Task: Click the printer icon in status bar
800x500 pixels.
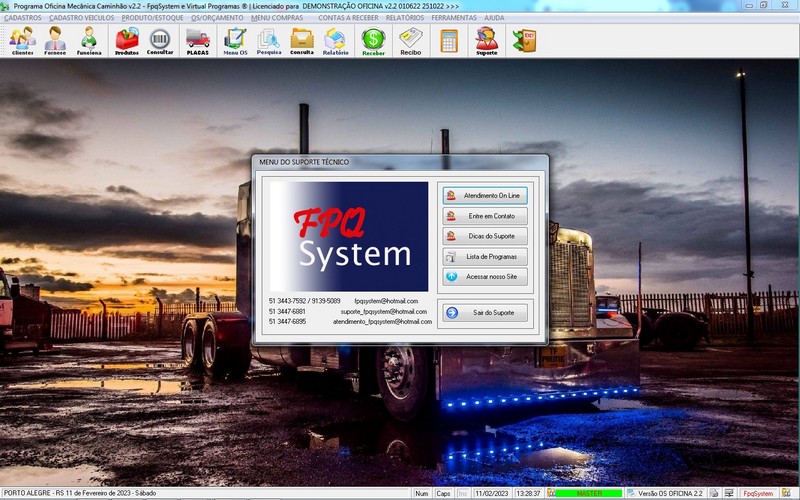Action: click(x=714, y=493)
